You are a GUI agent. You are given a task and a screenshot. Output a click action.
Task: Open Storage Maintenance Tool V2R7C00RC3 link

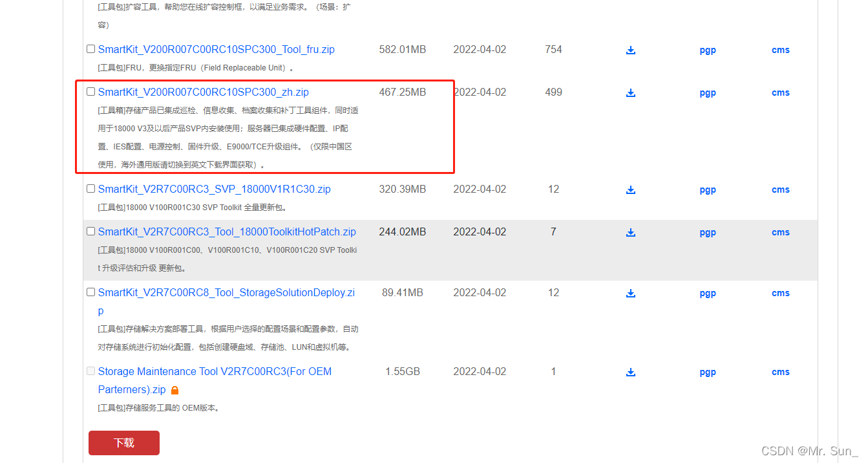pos(215,380)
